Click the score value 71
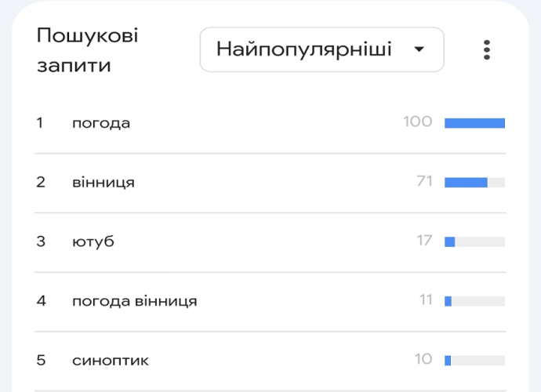This screenshot has width=541, height=392. pos(425,181)
